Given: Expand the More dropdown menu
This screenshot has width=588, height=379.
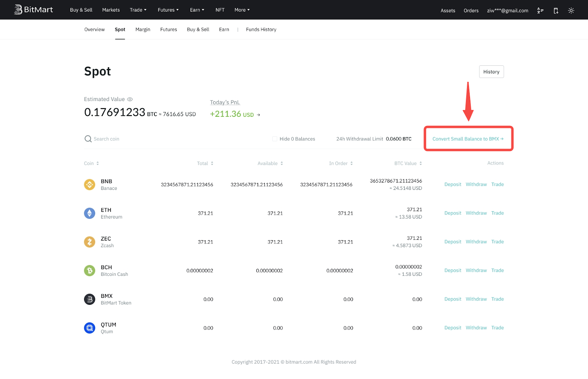Looking at the screenshot, I should [242, 10].
